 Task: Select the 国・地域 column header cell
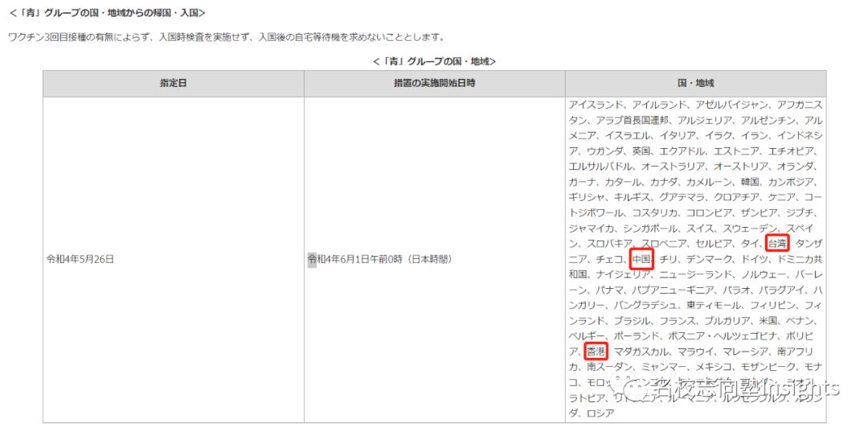coord(696,84)
